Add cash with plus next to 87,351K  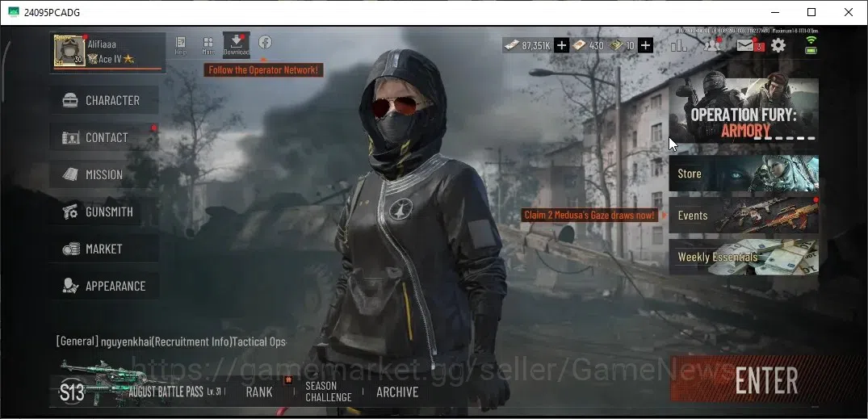(561, 45)
